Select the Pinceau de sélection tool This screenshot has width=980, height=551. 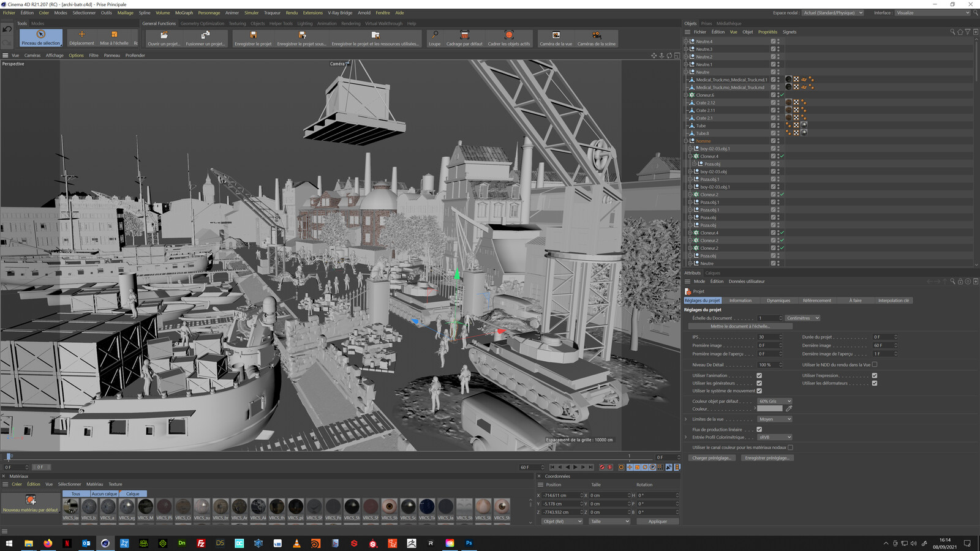click(41, 38)
